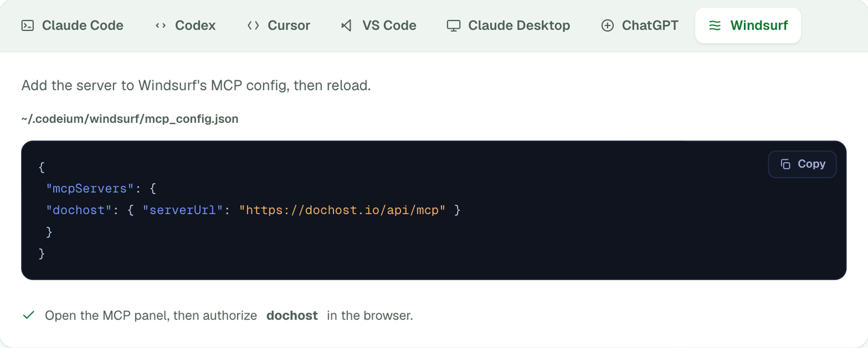Open the Codex tab
868x348 pixels.
185,25
